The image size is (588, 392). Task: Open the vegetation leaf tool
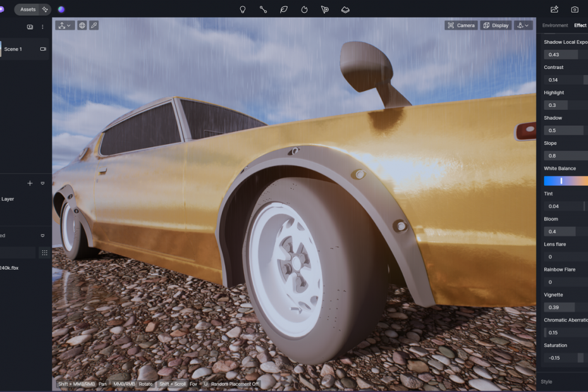pyautogui.click(x=284, y=9)
